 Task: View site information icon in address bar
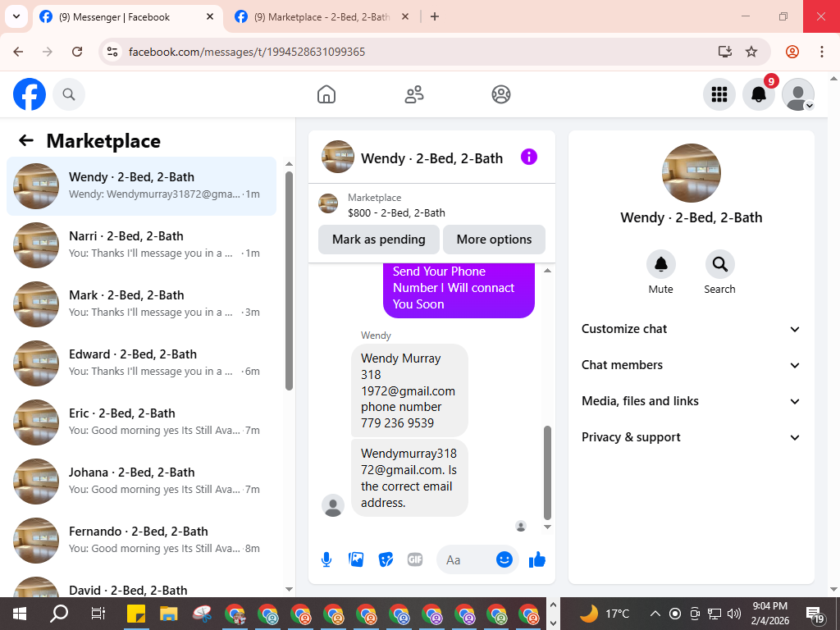click(112, 52)
